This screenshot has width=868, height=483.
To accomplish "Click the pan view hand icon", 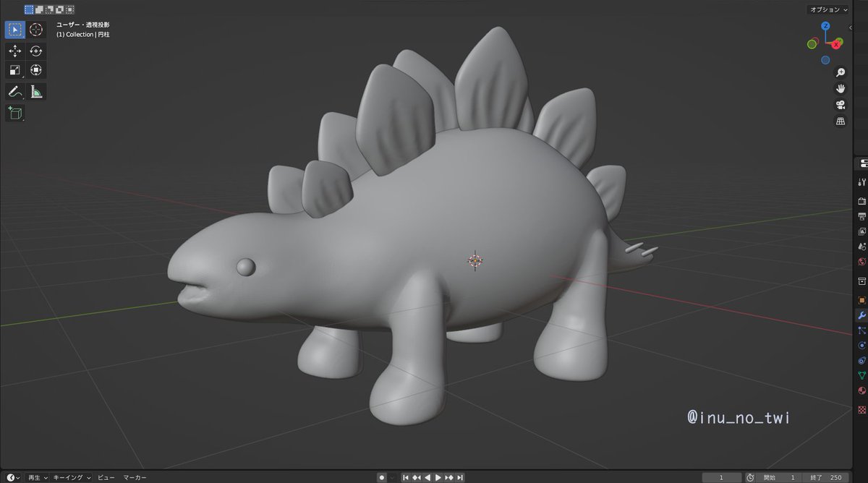I will pos(841,88).
